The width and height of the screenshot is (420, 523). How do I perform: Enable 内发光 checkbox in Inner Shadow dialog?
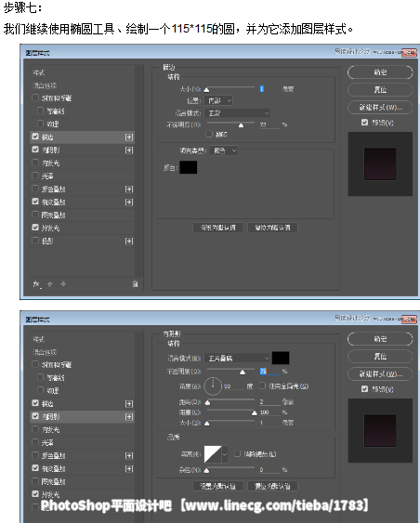[x=35, y=429]
